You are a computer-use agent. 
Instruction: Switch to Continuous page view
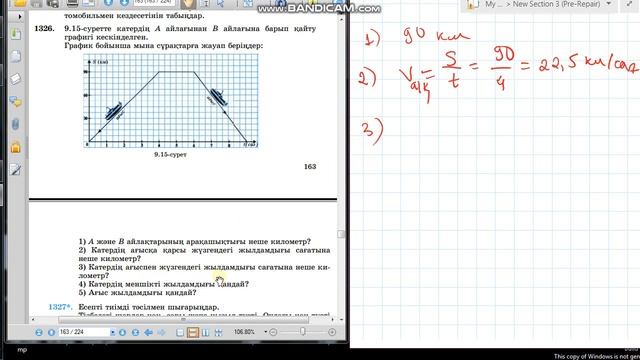click(192, 333)
